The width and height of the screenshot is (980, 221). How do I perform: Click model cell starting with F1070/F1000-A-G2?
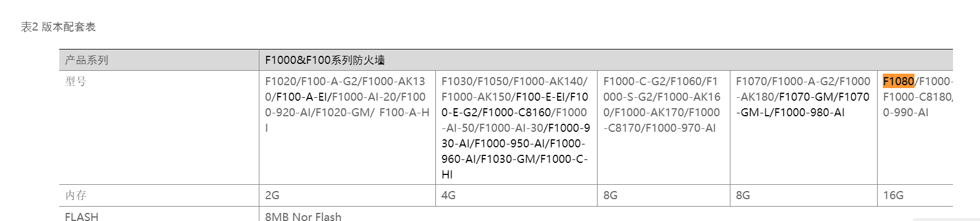click(x=803, y=127)
